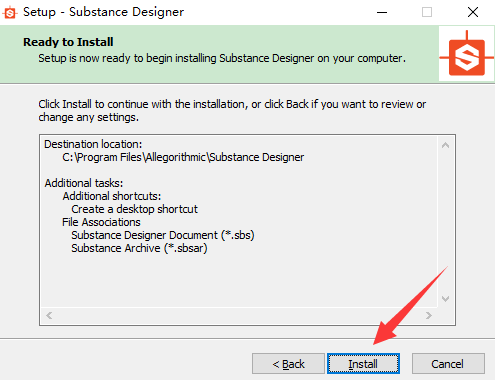495x380 pixels.
Task: Click the Substance Designer title bar icon
Action: [x=9, y=13]
